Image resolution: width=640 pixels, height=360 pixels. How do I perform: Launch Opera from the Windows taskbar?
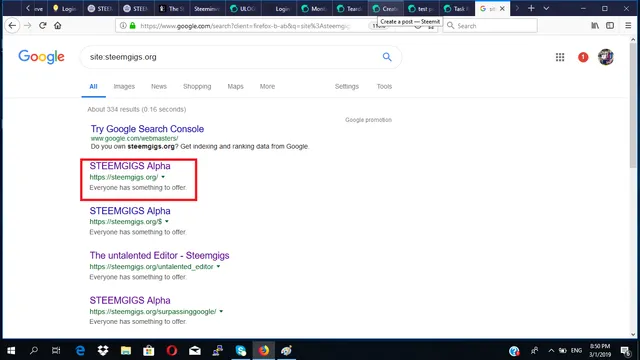pyautogui.click(x=172, y=351)
